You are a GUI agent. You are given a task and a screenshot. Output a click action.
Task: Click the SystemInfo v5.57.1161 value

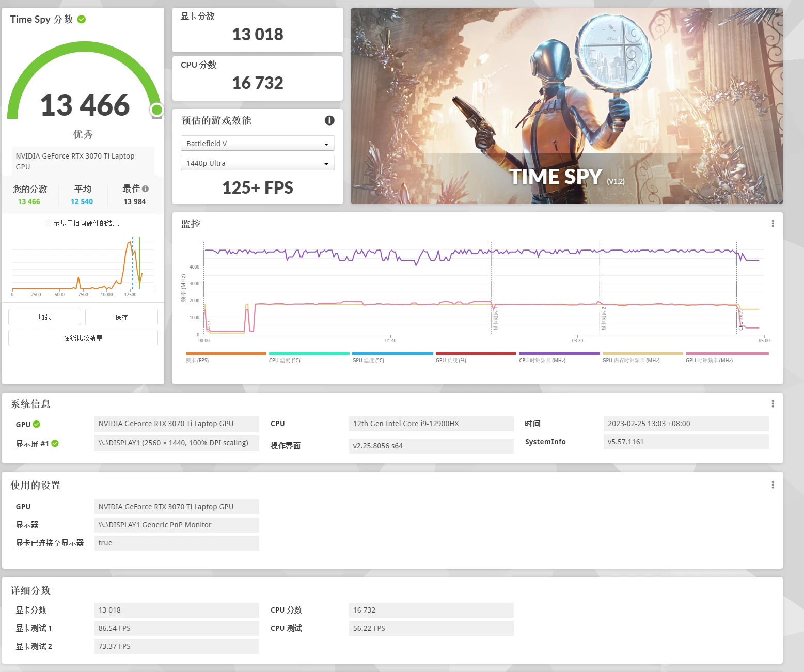[x=686, y=442]
